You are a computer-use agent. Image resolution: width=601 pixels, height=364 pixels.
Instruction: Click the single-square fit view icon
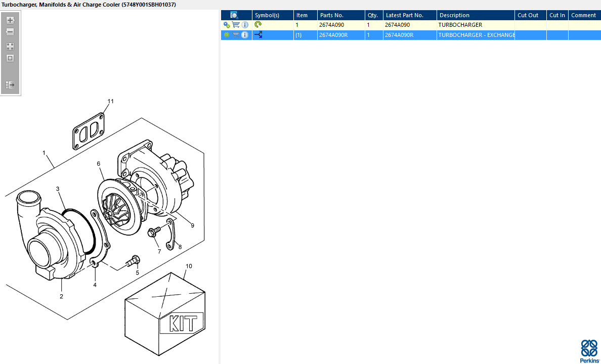click(x=10, y=58)
